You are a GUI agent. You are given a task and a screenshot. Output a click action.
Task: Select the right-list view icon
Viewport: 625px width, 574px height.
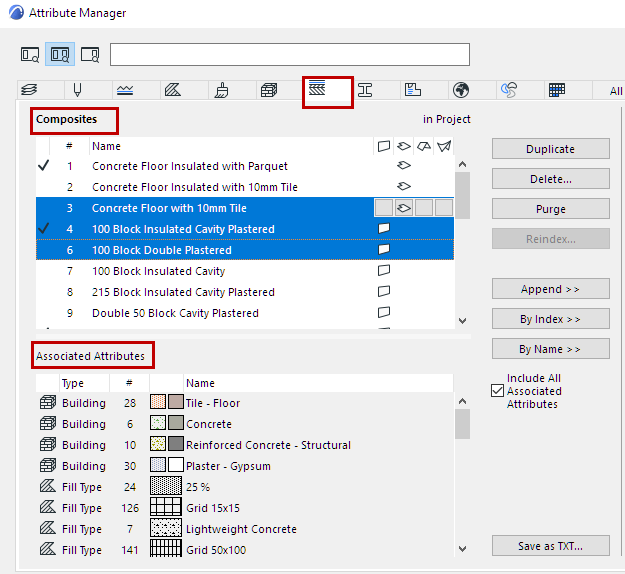[90, 54]
